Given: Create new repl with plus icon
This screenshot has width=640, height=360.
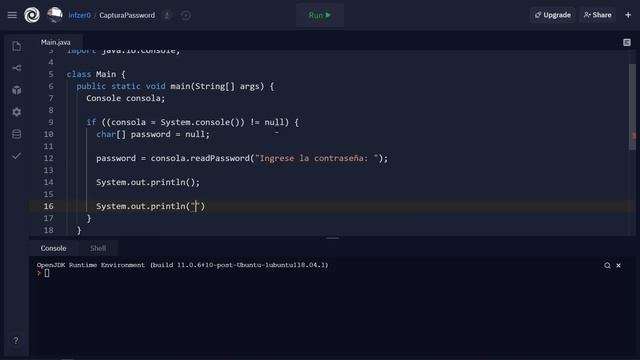Looking at the screenshot, I should coord(628,15).
